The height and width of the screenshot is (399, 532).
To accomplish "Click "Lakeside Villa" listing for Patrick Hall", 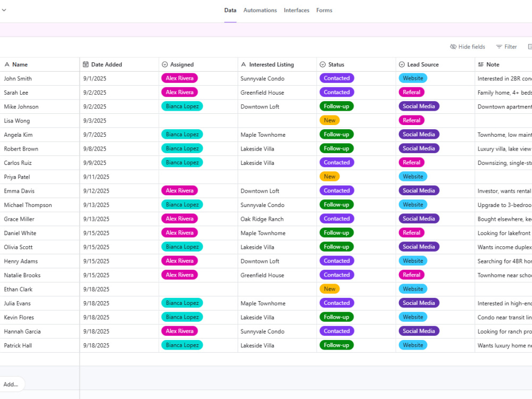I will [x=257, y=346].
